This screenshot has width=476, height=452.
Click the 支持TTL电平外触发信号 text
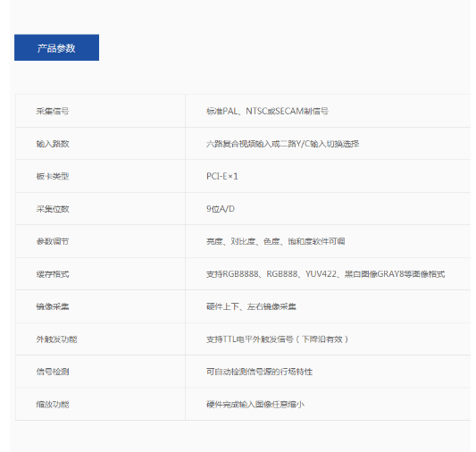[277, 339]
